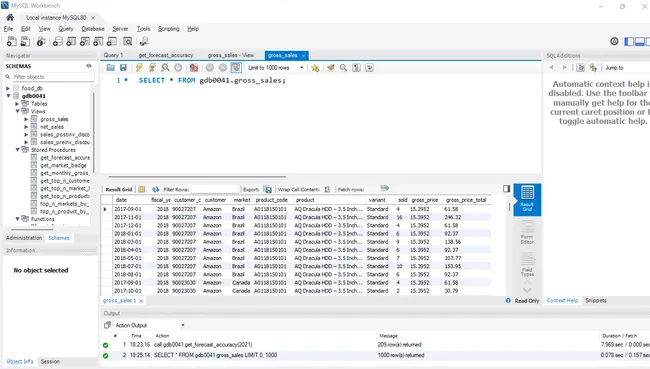Open the Context Help tab
This screenshot has width=650, height=369.
tap(562, 300)
